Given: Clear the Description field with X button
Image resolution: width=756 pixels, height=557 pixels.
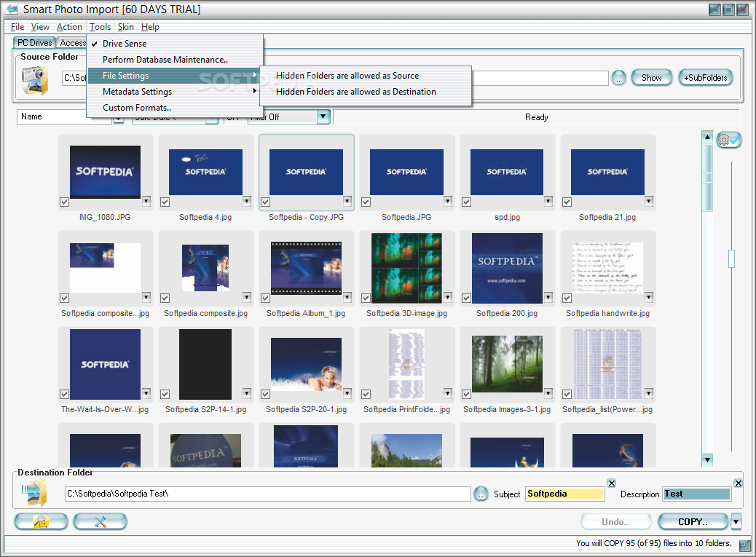Looking at the screenshot, I should coord(739,483).
